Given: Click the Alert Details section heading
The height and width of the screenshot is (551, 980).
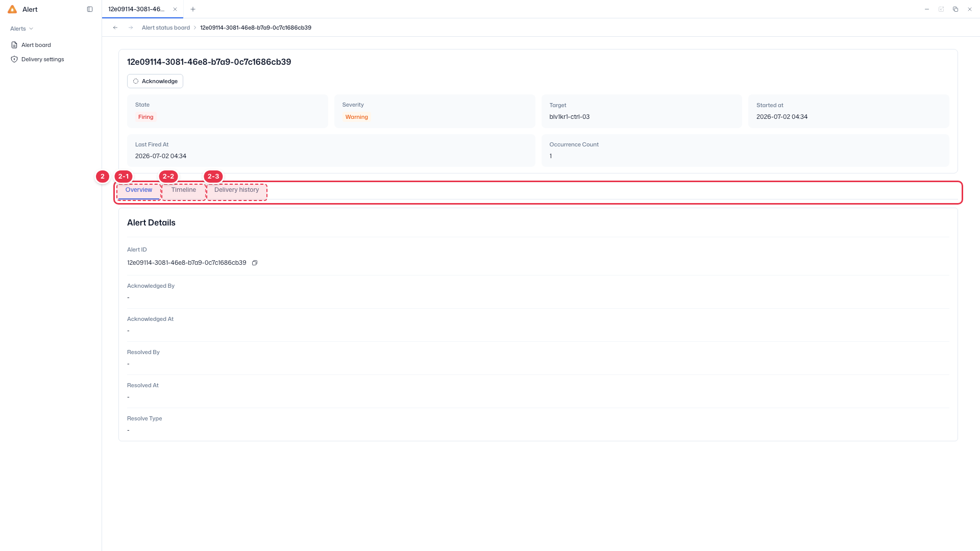Looking at the screenshot, I should (151, 222).
